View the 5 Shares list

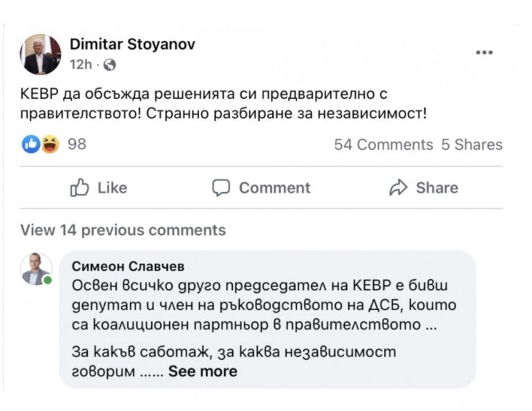click(472, 144)
